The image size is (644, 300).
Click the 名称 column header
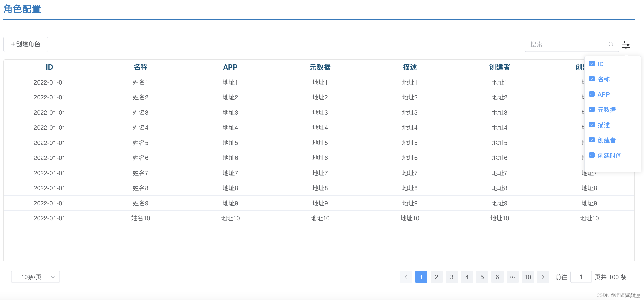(140, 67)
